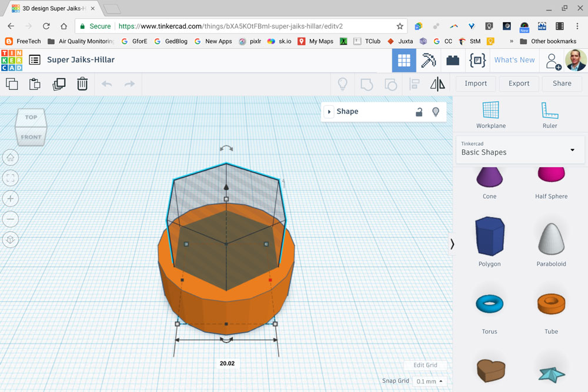588x392 pixels.
Task: Pick the orange Tube shape thumbnail
Action: coord(551,304)
